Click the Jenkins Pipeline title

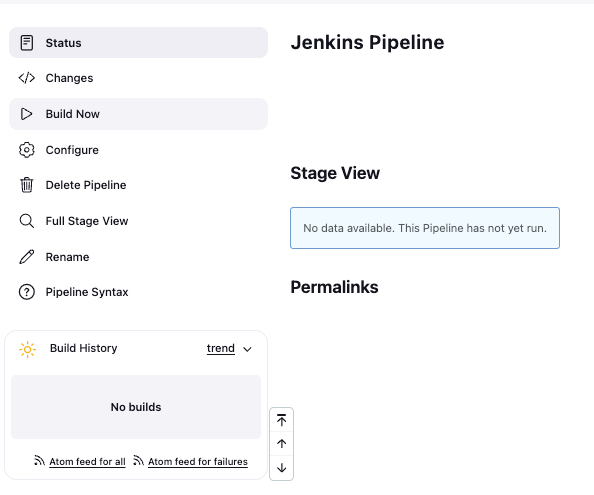click(x=367, y=42)
